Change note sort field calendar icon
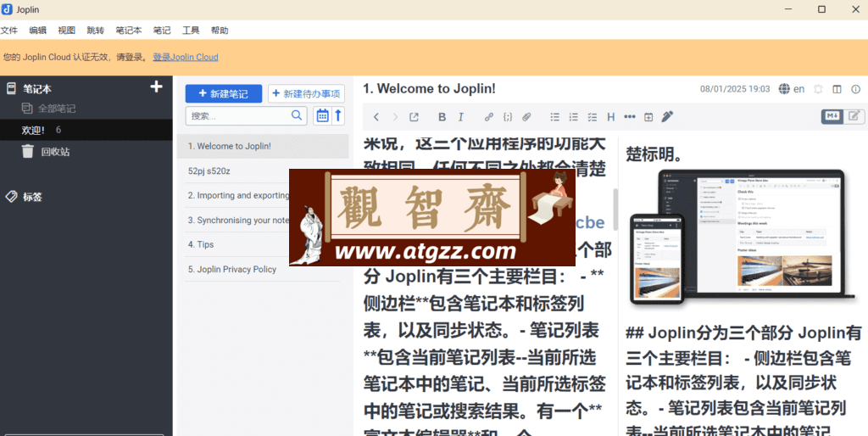The image size is (868, 436). point(322,116)
